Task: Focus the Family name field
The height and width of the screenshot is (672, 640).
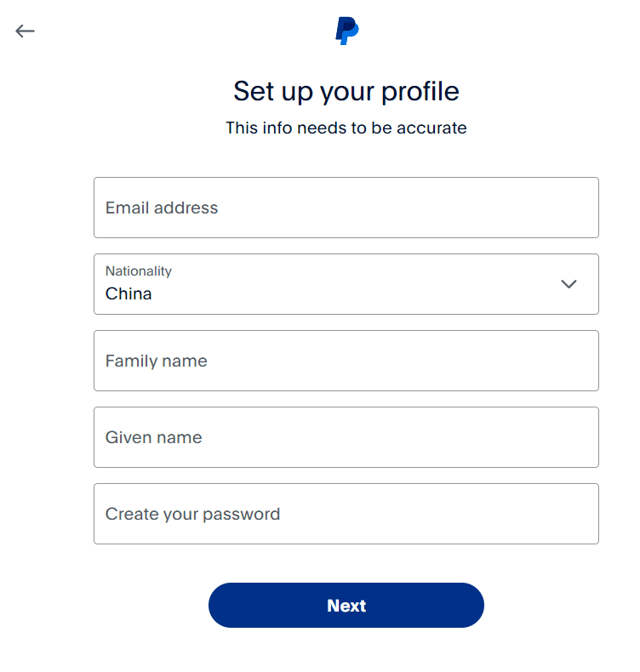Action: click(346, 361)
